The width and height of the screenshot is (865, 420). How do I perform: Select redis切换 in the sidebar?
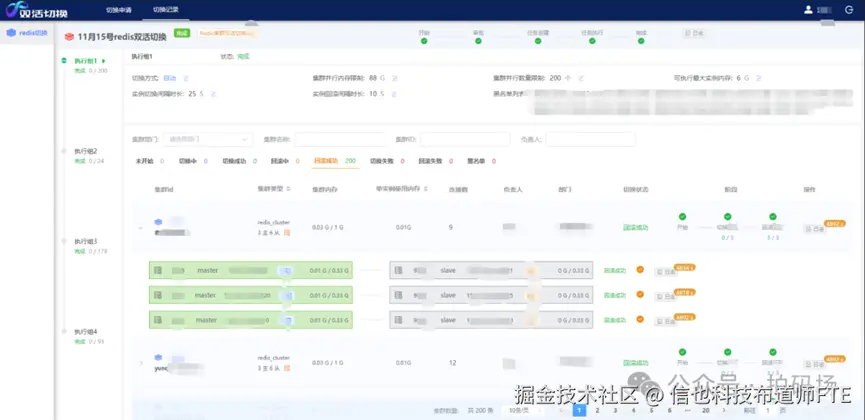[27, 33]
